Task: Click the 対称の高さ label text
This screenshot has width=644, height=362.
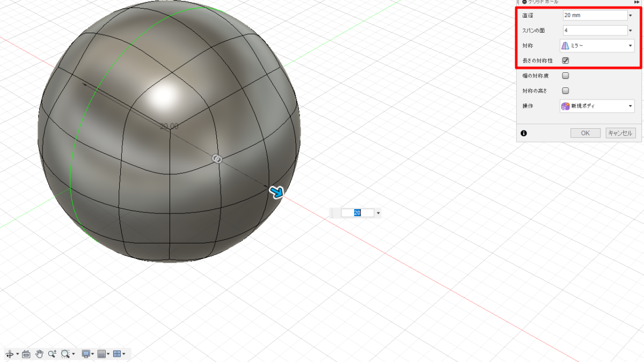Action: pos(535,91)
